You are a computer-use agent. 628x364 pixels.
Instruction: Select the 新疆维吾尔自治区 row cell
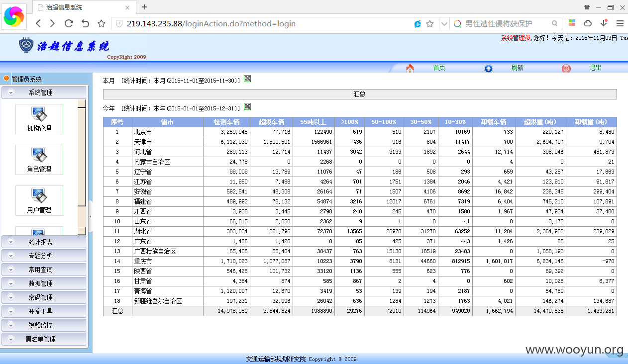[168, 301]
